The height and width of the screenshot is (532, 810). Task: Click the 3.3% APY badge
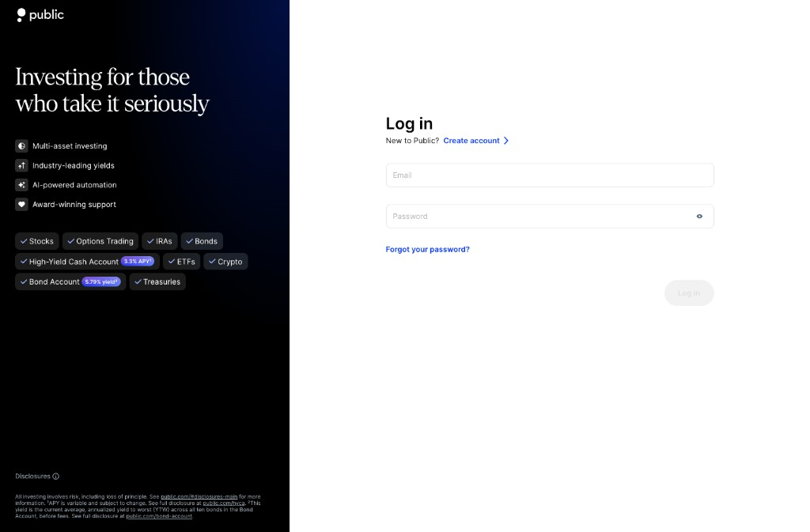[138, 261]
